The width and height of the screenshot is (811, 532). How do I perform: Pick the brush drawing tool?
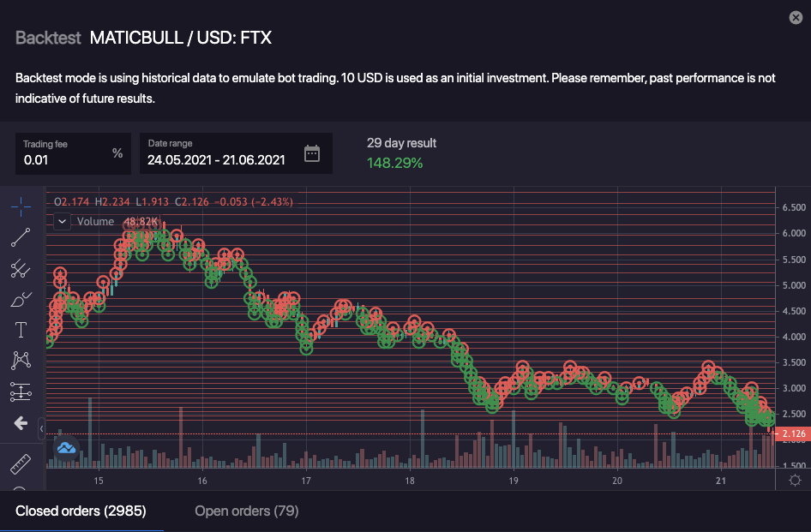click(21, 300)
